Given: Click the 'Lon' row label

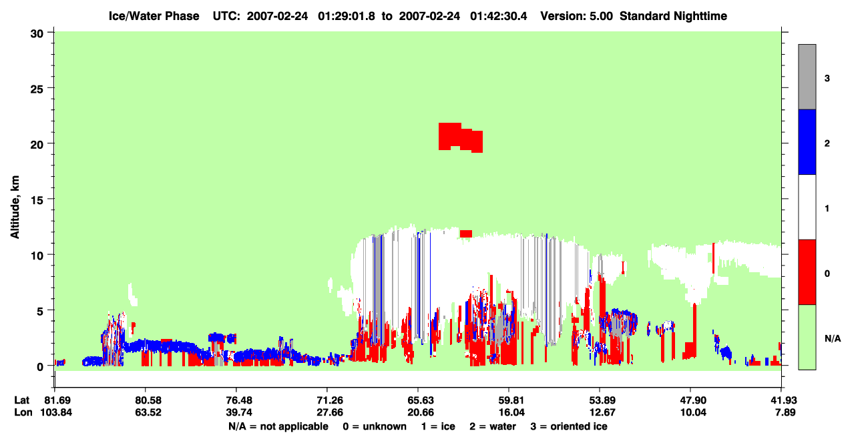Looking at the screenshot, I should pos(22,412).
